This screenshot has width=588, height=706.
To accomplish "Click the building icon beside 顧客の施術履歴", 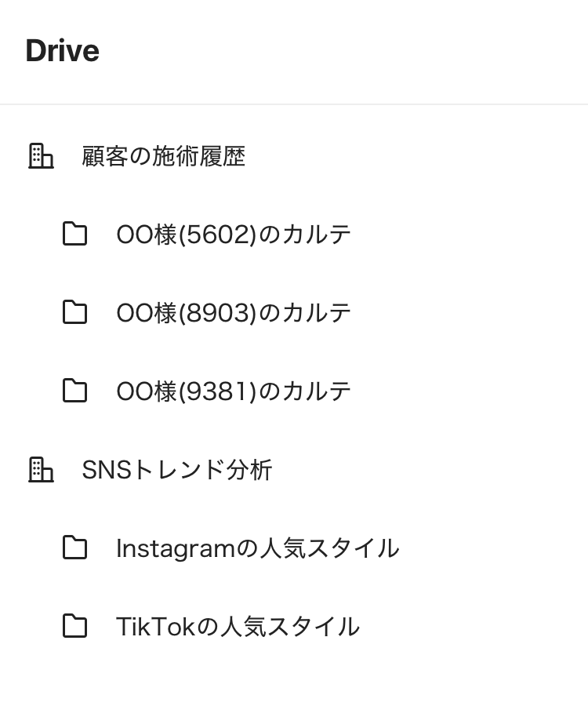I will pyautogui.click(x=41, y=156).
